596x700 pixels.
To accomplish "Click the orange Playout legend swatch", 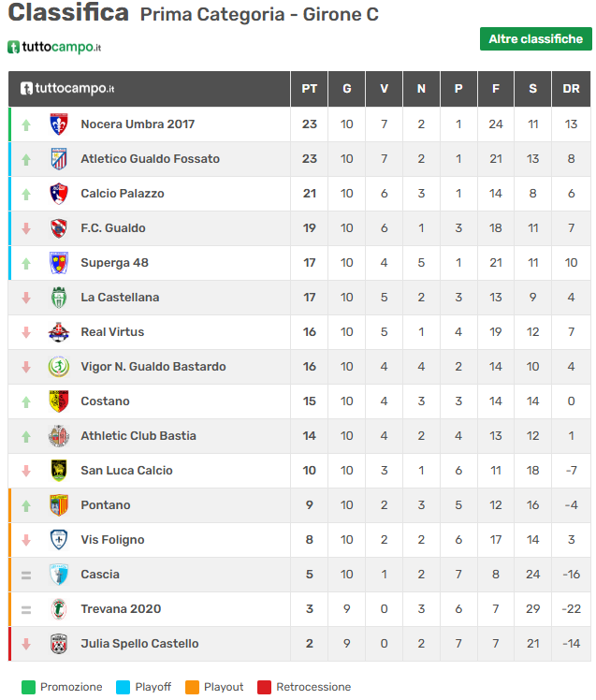I will (x=192, y=687).
